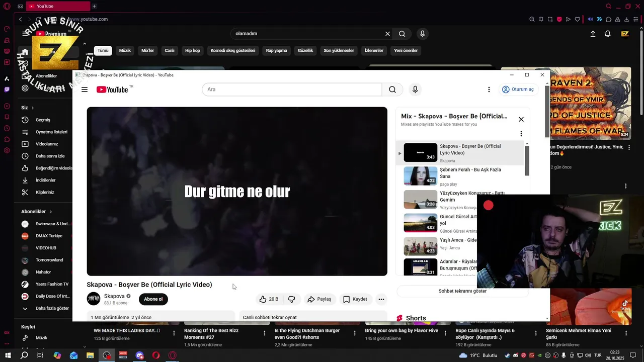Open the Müzik item under Keşfet
Image resolution: width=644 pixels, height=362 pixels.
point(40,338)
